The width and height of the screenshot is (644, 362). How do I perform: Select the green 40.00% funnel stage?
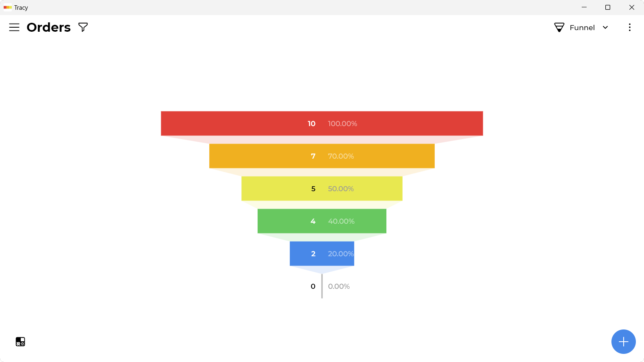point(322,221)
